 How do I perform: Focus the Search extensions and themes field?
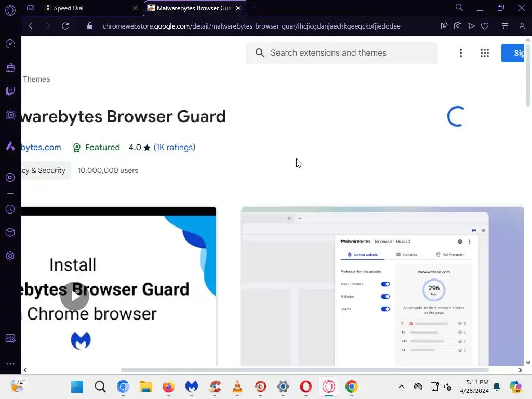click(342, 53)
